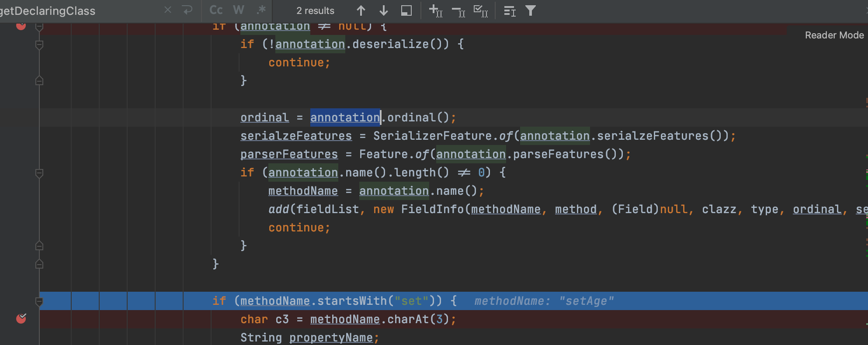Click the inline hint 'methodName: "setAge"'
868x345 pixels.
544,301
